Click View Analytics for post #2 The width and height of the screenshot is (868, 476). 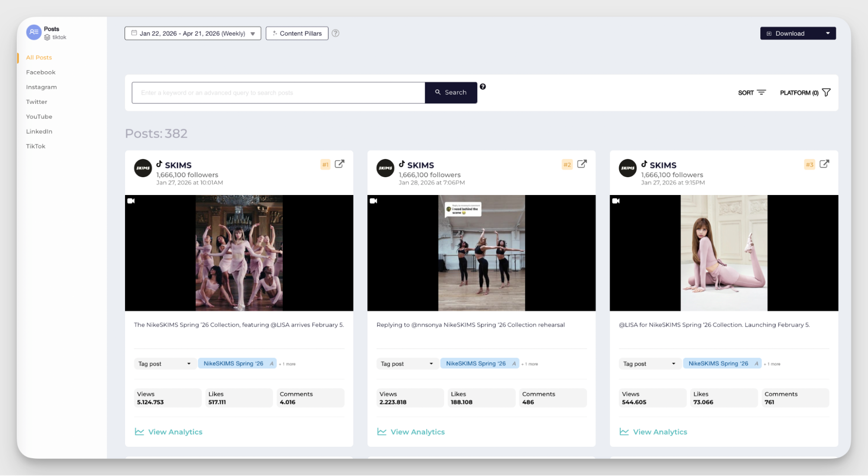(411, 432)
